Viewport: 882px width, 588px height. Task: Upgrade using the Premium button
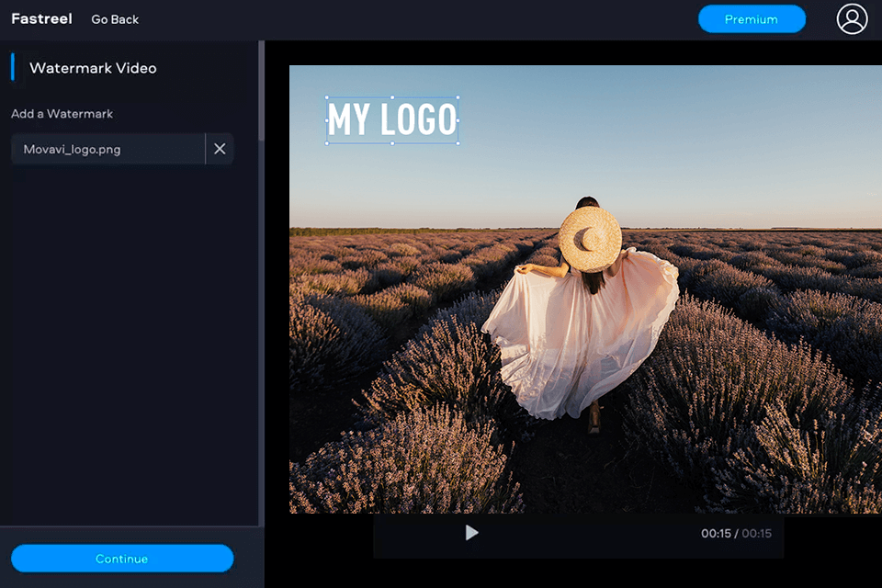click(752, 18)
